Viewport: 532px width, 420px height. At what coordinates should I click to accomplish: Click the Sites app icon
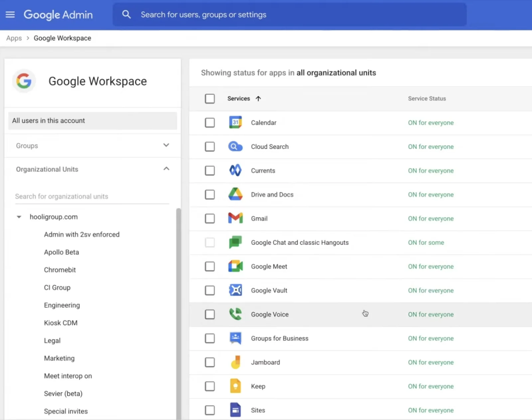[x=235, y=410]
